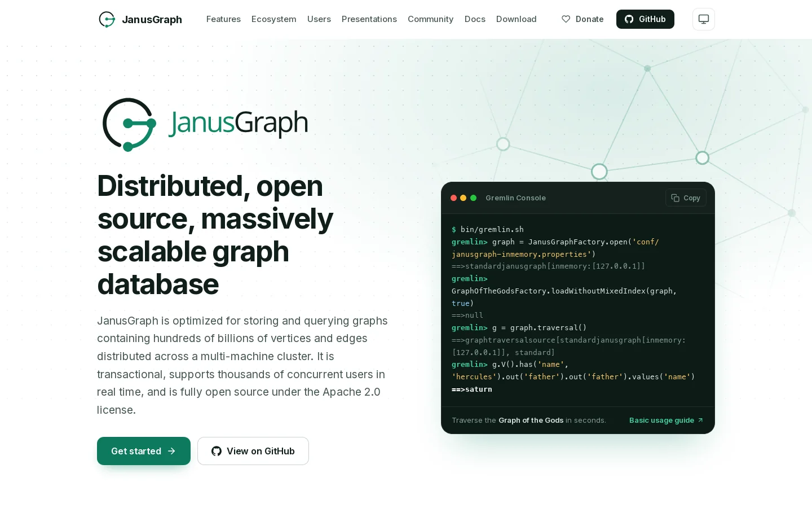Image resolution: width=812 pixels, height=508 pixels.
Task: Click the Donate link
Action: (582, 19)
